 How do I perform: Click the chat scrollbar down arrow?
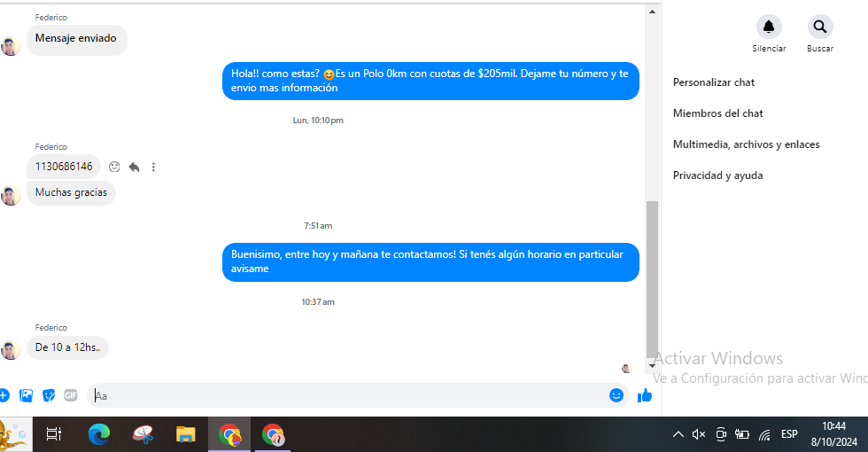coord(652,365)
